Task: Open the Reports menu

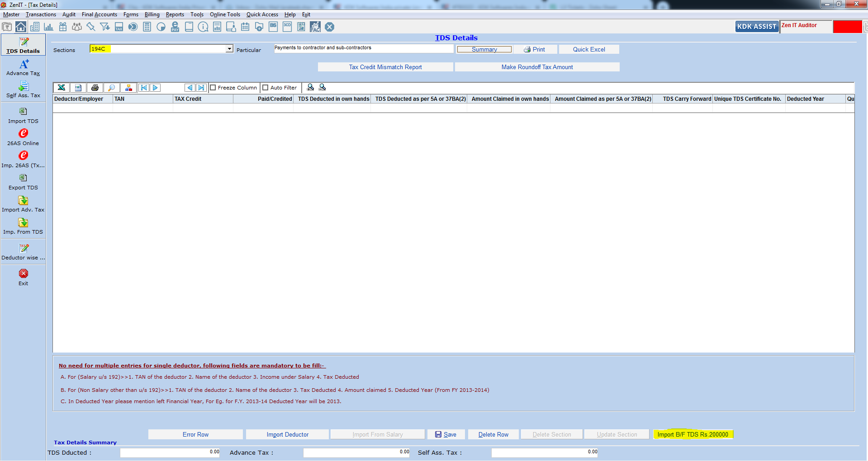Action: (175, 14)
